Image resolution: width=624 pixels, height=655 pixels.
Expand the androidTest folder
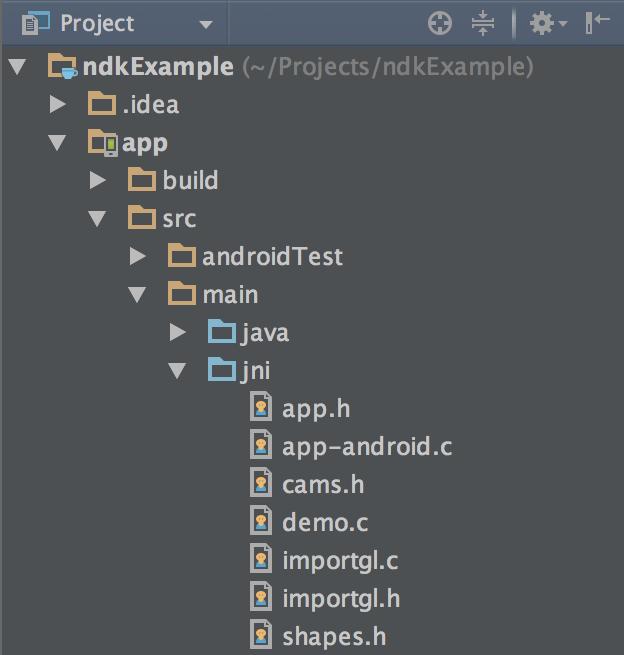click(137, 257)
